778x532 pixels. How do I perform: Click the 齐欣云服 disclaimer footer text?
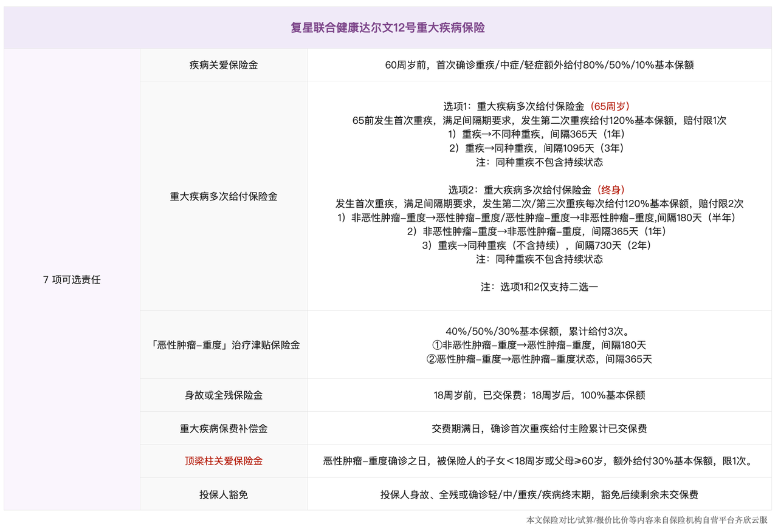[647, 520]
